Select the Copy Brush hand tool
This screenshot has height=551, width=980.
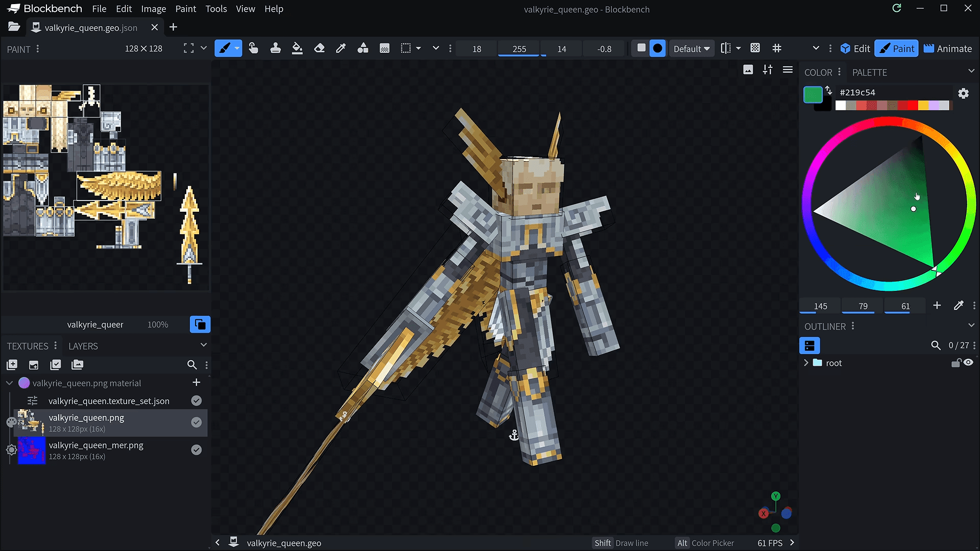pos(253,48)
